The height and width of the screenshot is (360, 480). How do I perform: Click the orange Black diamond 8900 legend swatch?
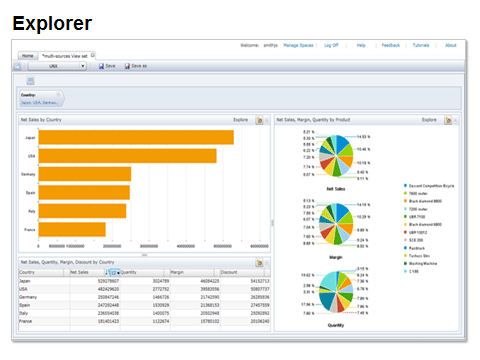405,201
